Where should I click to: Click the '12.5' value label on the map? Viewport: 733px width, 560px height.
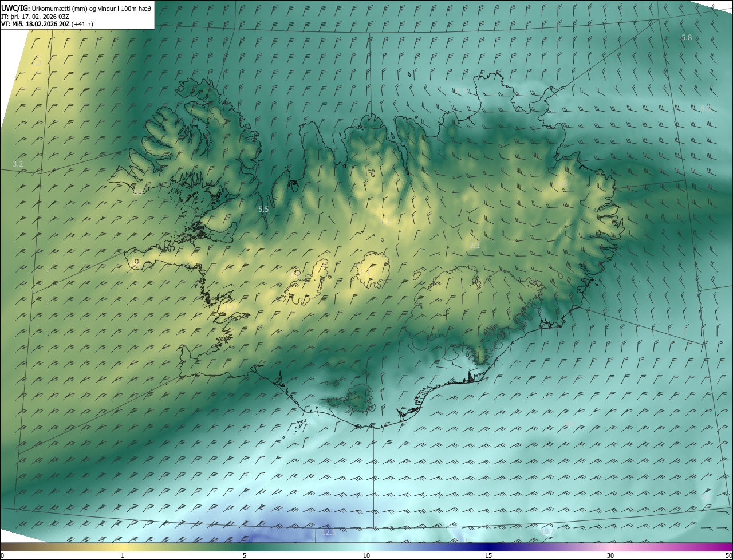(328, 532)
